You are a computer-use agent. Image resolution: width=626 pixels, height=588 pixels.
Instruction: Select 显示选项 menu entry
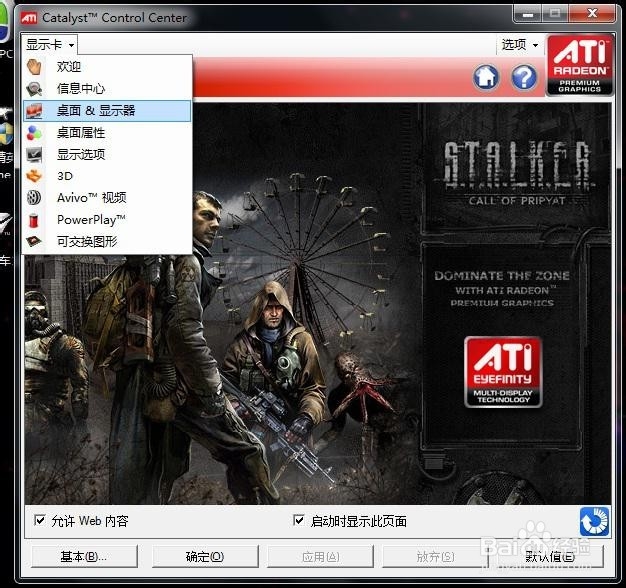point(107,154)
